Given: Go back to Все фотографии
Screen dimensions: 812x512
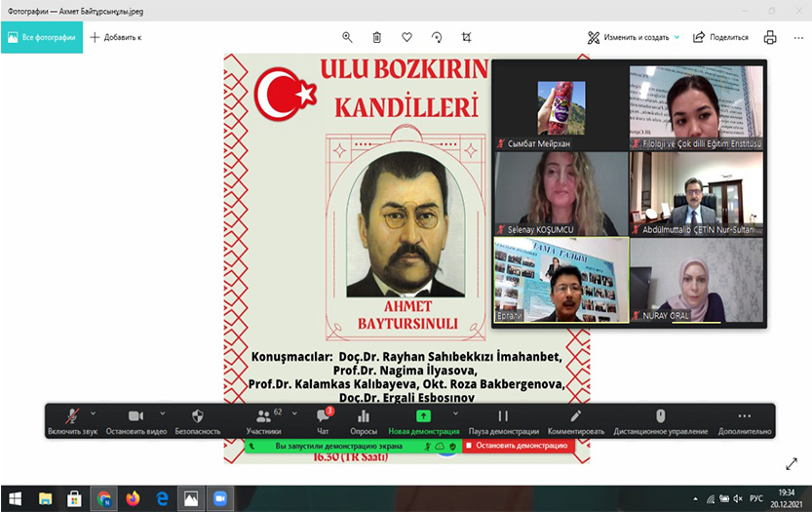Looking at the screenshot, I should 41,37.
